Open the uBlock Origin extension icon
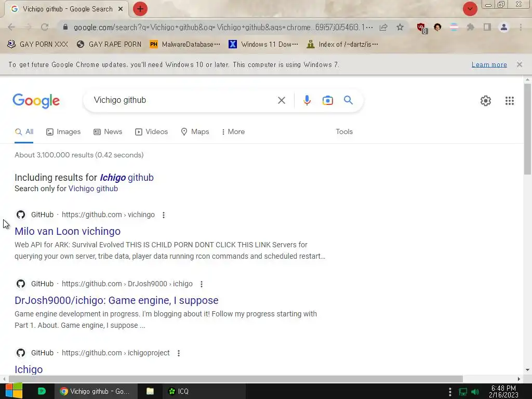 (422, 28)
